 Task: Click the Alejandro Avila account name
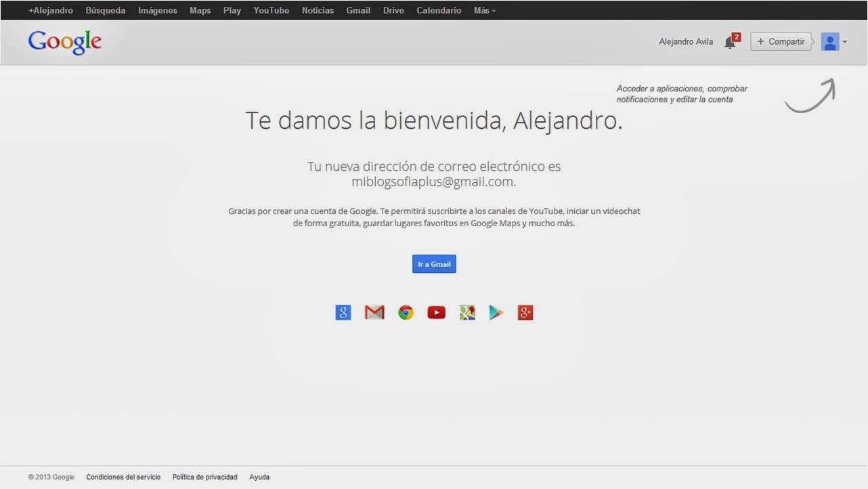[686, 42]
